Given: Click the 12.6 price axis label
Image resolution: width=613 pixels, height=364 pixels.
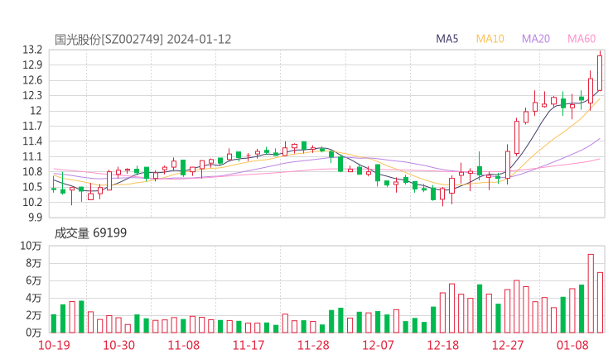Looking at the screenshot, I should [32, 80].
